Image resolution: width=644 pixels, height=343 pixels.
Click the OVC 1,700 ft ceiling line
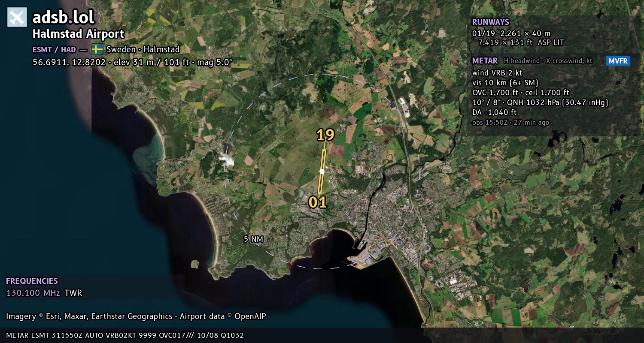point(521,93)
